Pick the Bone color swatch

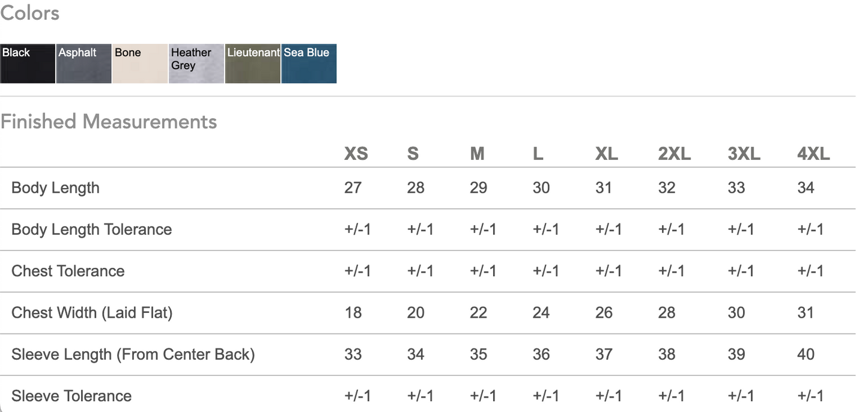click(140, 63)
